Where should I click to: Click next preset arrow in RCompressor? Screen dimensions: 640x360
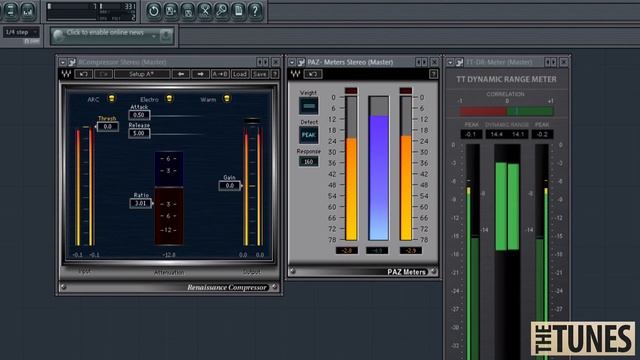200,74
